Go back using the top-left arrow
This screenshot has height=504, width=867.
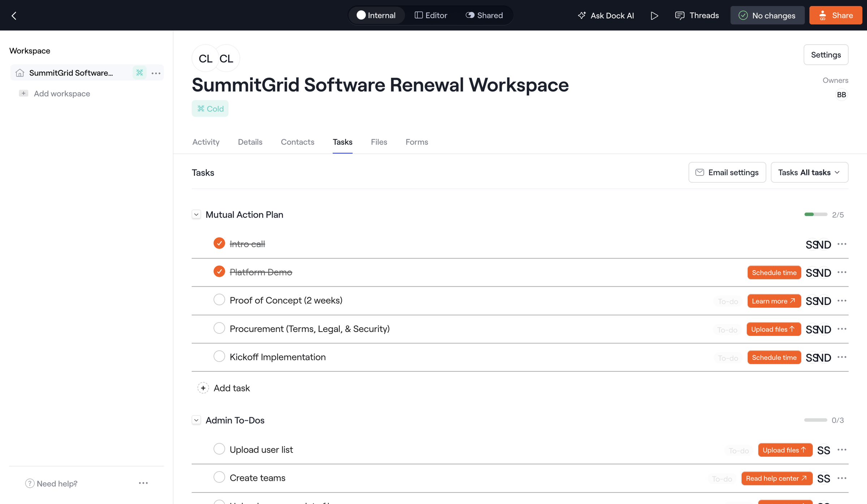[14, 16]
